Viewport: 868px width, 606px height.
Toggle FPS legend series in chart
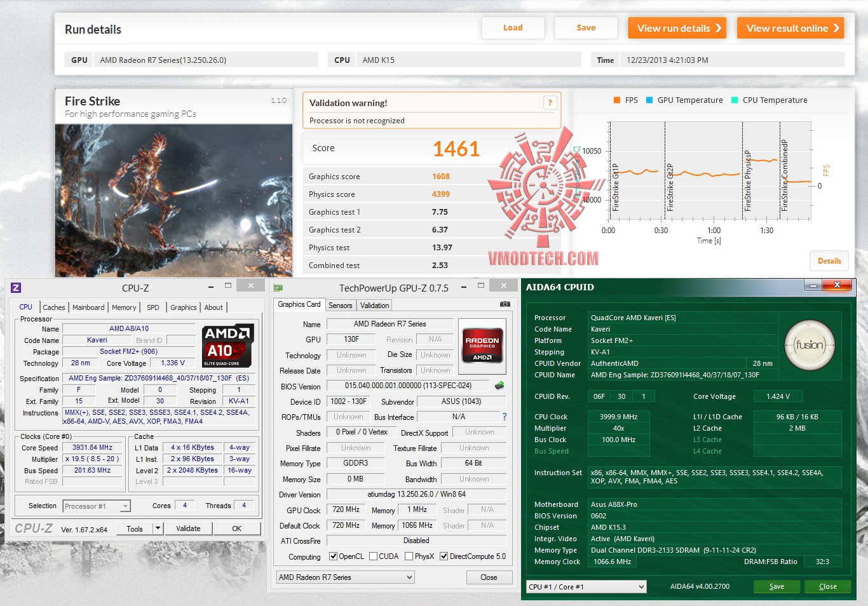pyautogui.click(x=626, y=100)
